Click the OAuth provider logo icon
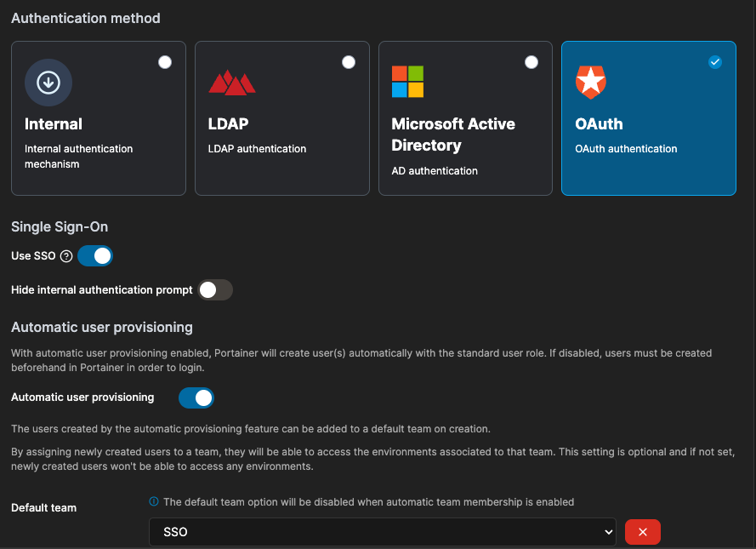 pos(591,83)
